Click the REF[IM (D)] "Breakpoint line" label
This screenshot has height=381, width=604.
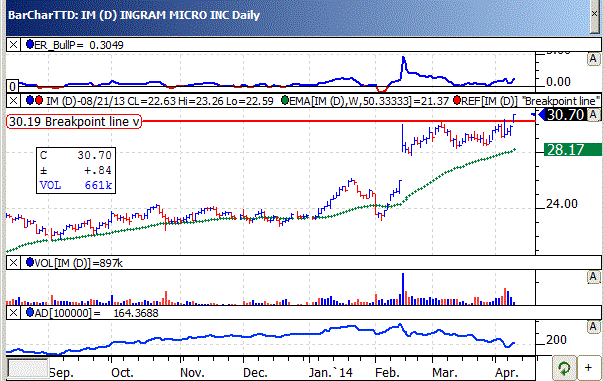coord(531,101)
